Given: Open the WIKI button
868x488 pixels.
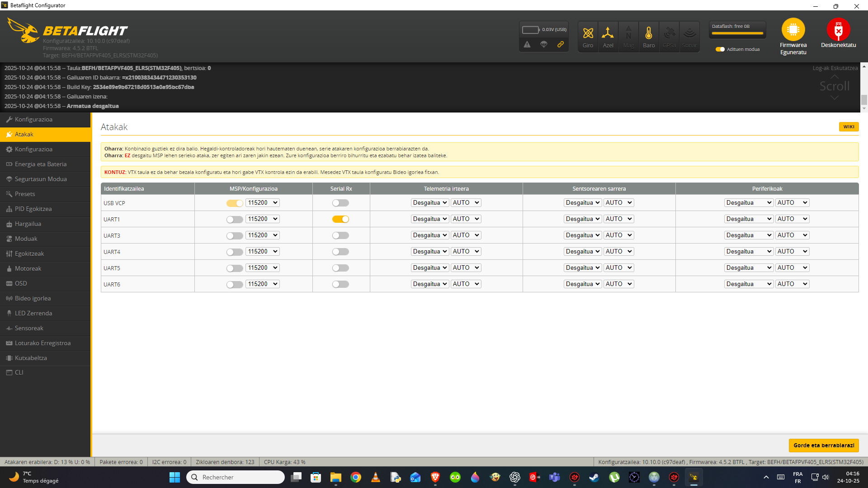Looking at the screenshot, I should tap(849, 127).
